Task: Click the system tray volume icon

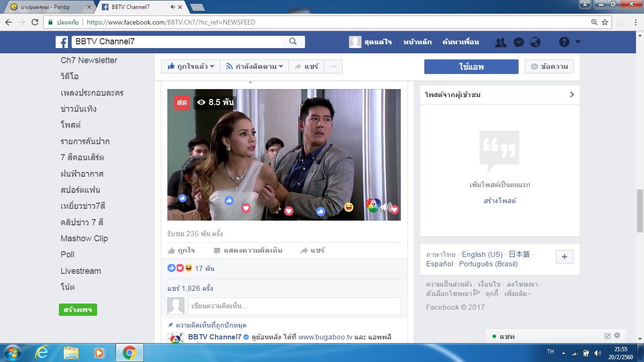Action: coord(598,353)
